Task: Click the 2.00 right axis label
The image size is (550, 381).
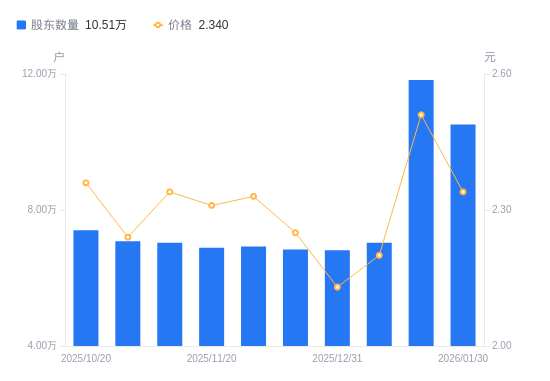Action: point(502,345)
